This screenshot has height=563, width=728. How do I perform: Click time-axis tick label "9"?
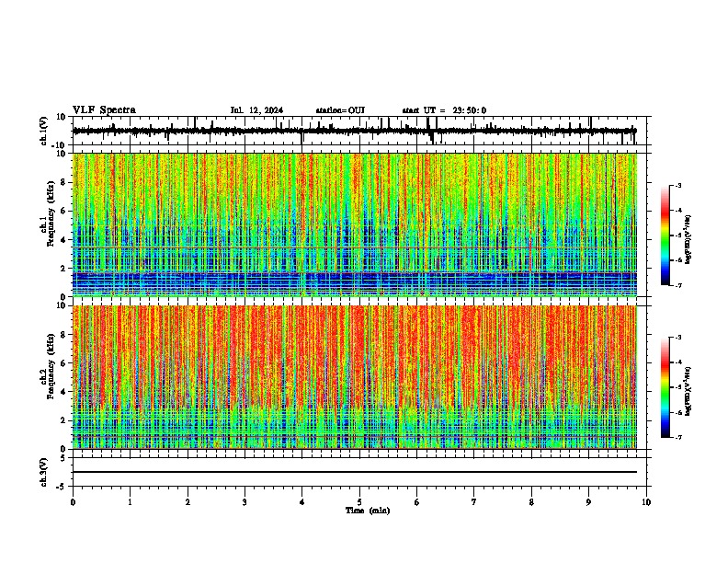click(x=588, y=502)
